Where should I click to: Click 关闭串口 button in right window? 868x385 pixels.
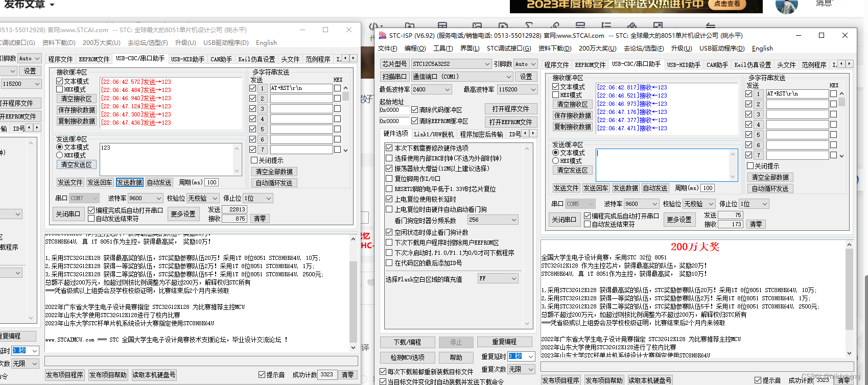coord(564,220)
